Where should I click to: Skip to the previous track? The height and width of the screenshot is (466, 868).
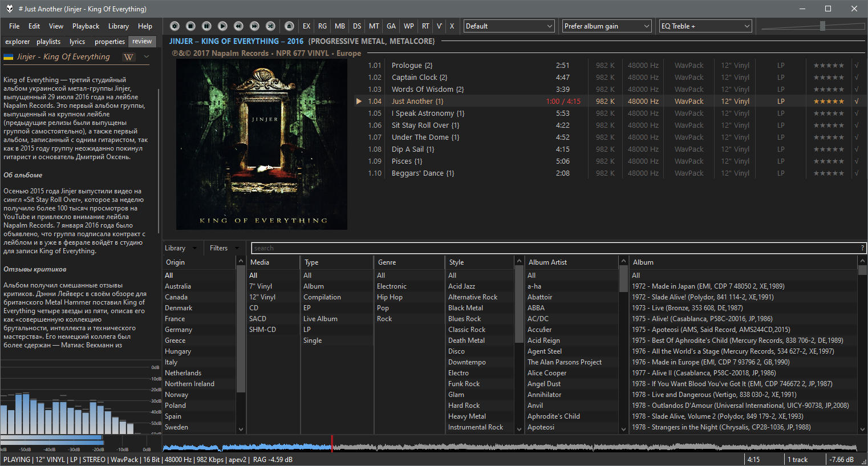tap(239, 26)
